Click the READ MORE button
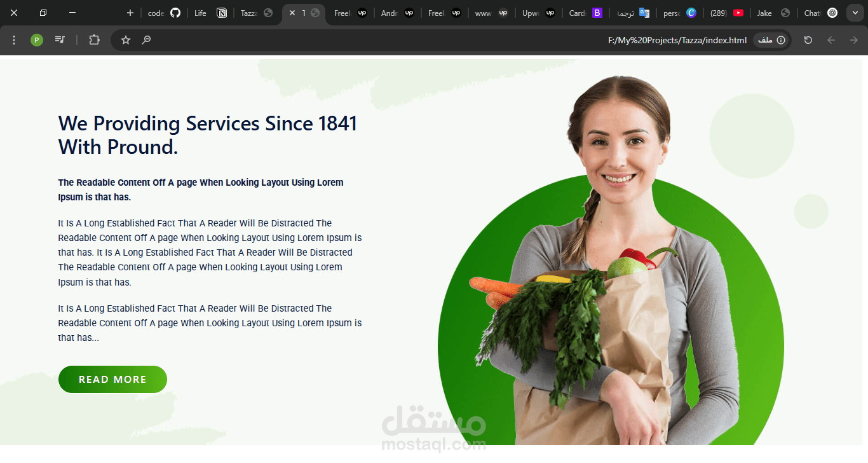Image resolution: width=868 pixels, height=463 pixels. pos(112,379)
